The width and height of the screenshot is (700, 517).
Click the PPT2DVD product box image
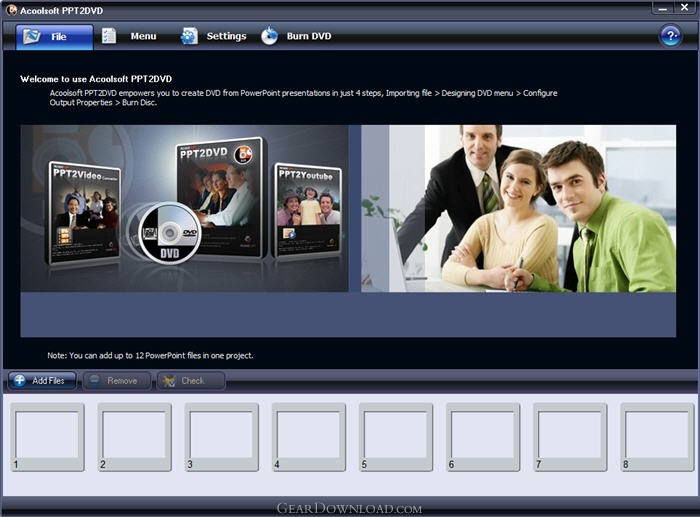click(x=220, y=196)
